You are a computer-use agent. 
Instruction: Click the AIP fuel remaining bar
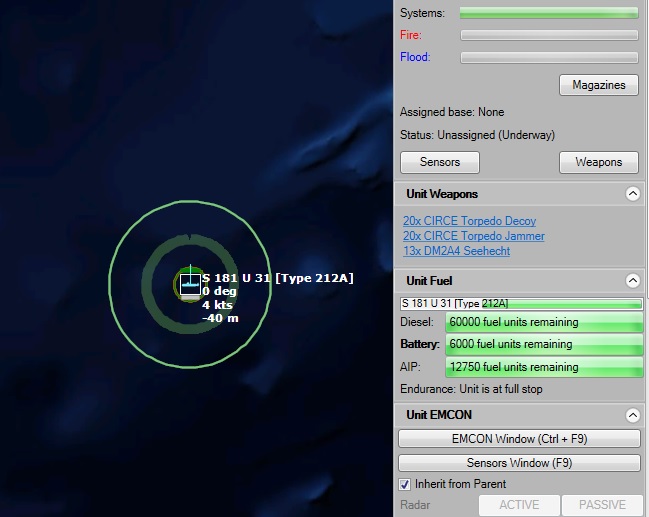click(544, 367)
